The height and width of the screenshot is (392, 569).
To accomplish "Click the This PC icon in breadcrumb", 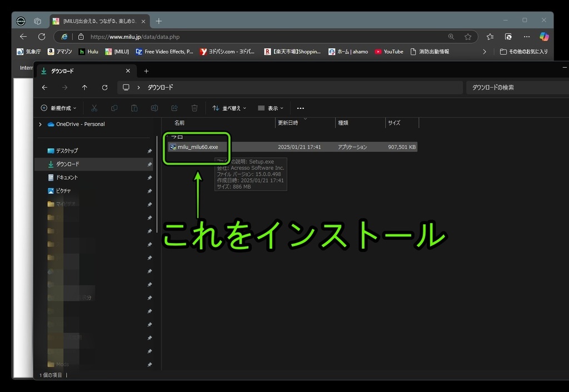I will coord(126,87).
